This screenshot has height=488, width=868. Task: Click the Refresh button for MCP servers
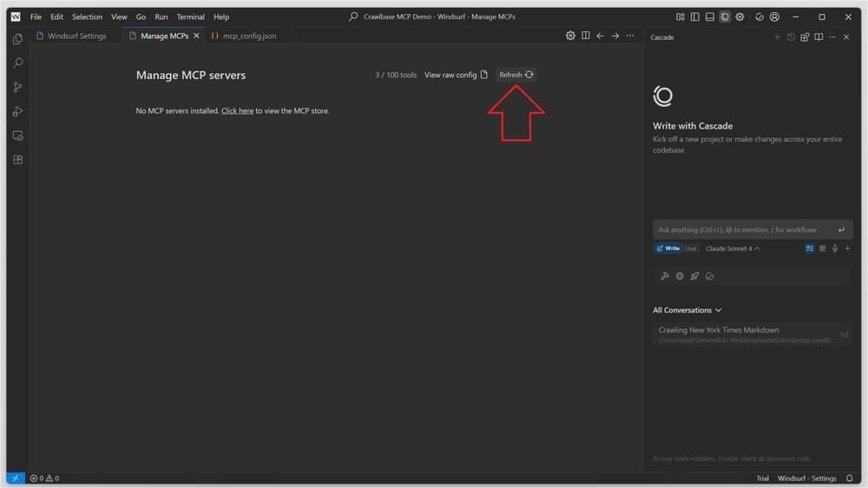516,75
